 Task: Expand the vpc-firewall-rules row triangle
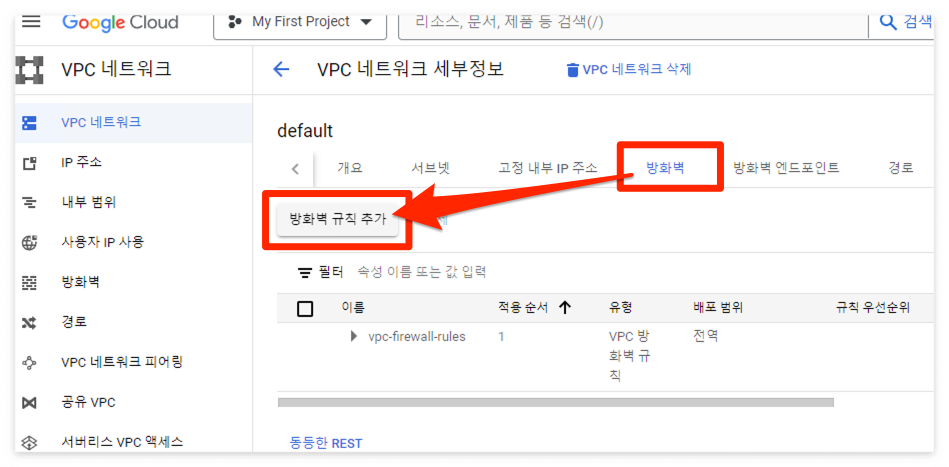pyautogui.click(x=355, y=337)
